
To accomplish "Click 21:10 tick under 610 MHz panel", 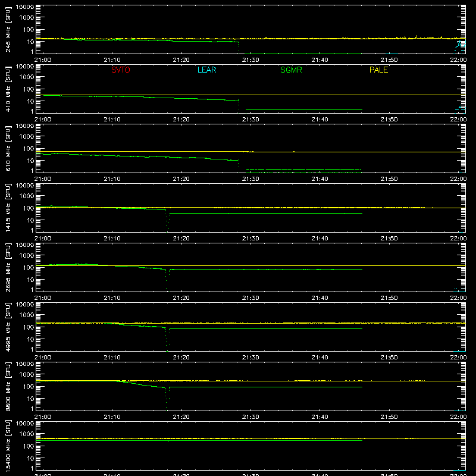I will pyautogui.click(x=112, y=179).
